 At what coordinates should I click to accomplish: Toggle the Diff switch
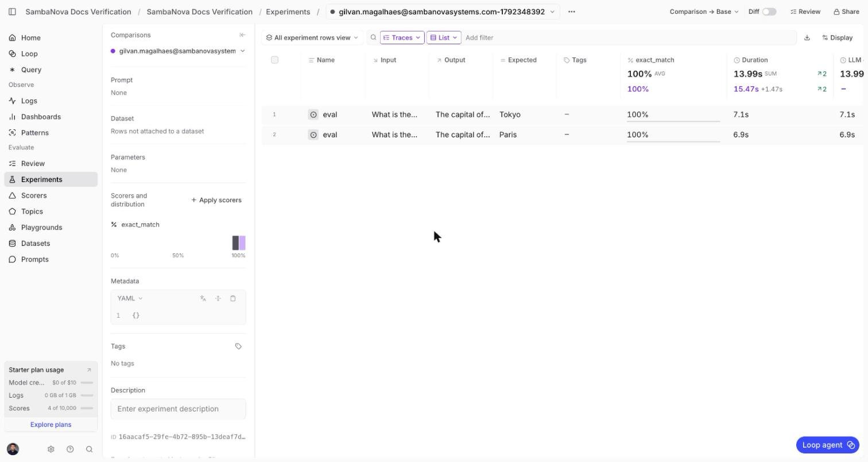[x=769, y=11]
